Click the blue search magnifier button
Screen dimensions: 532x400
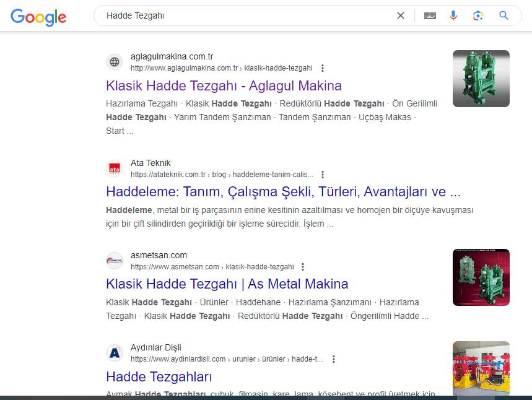[504, 15]
